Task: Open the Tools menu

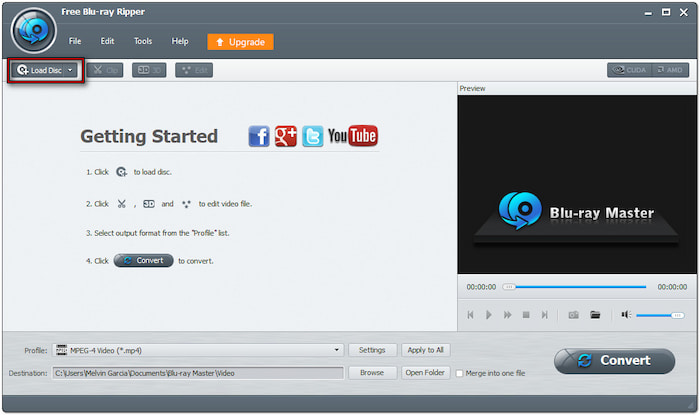Action: [143, 41]
